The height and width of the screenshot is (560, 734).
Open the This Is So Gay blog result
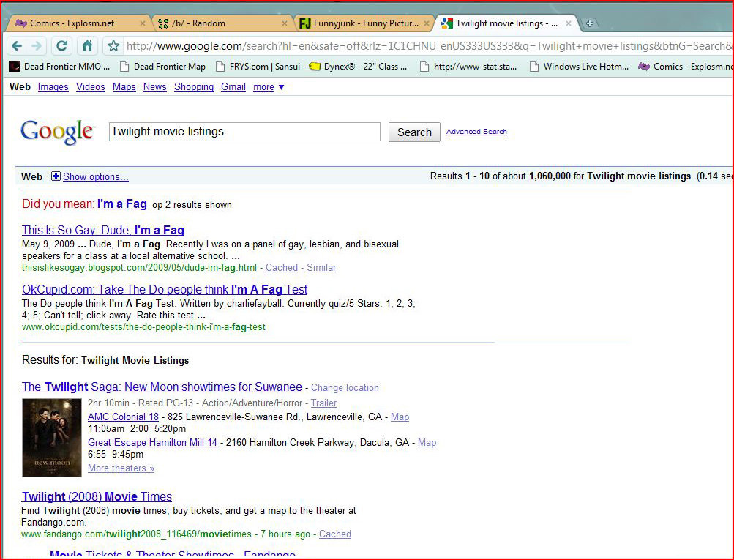(103, 230)
